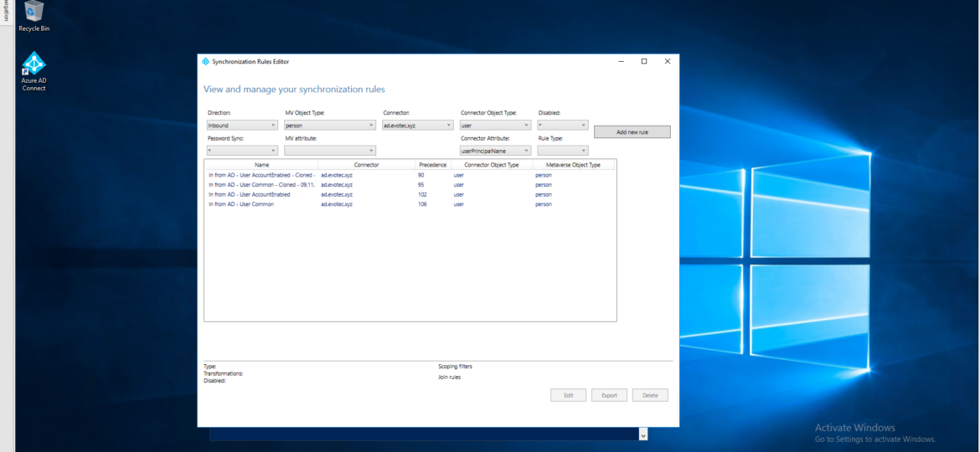Maximize the Synchronization Rules Editor window
The width and height of the screenshot is (980, 452).
click(x=644, y=61)
